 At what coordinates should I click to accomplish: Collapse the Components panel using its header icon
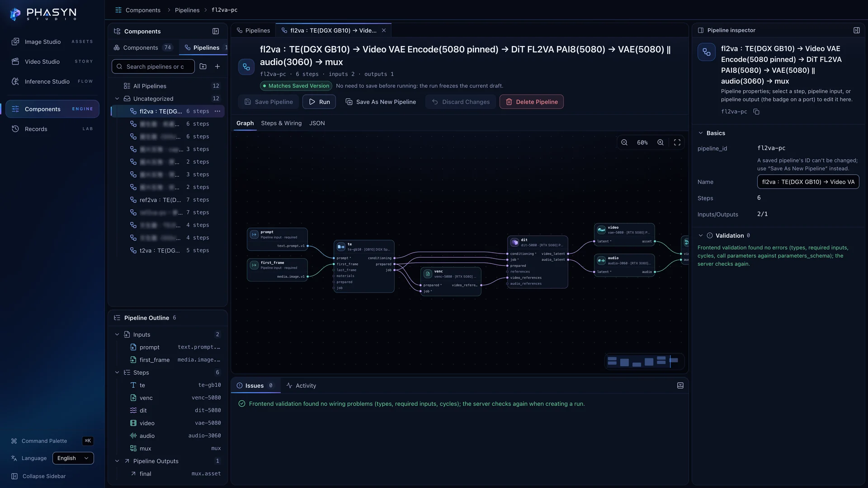[216, 31]
